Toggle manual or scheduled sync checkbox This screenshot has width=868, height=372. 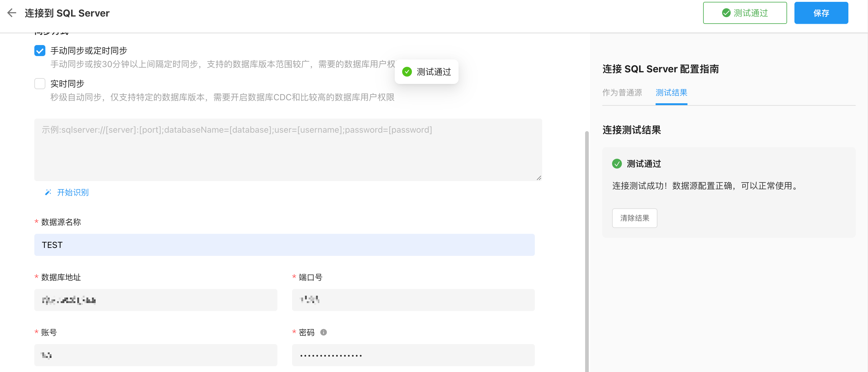click(x=40, y=51)
